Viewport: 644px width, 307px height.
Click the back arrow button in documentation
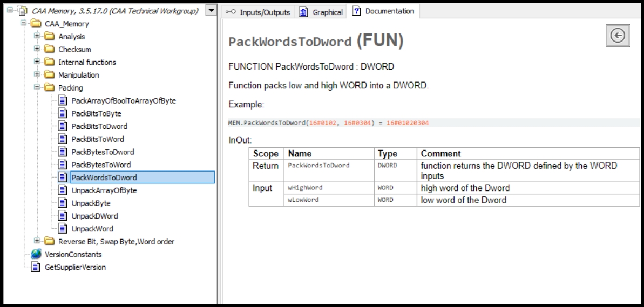(618, 35)
